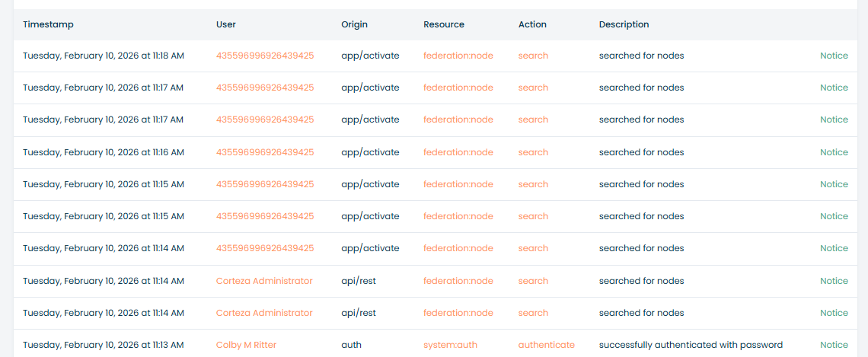Select the authenticate action link
Viewport: 868px width, 357px height.
(x=546, y=345)
